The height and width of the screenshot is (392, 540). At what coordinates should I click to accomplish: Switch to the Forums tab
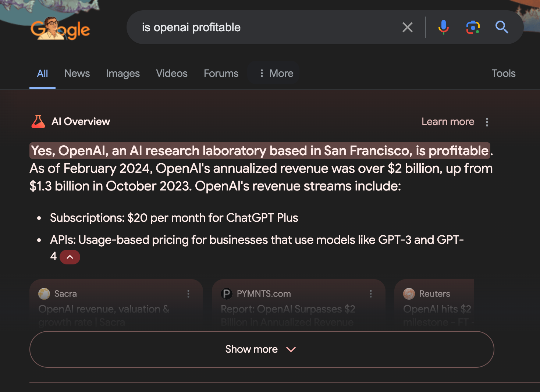221,74
